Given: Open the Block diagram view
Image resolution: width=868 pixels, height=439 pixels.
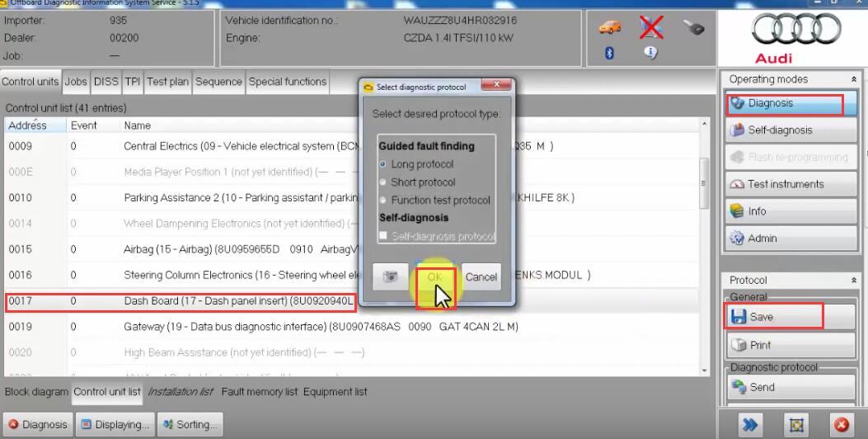Looking at the screenshot, I should pos(36,392).
